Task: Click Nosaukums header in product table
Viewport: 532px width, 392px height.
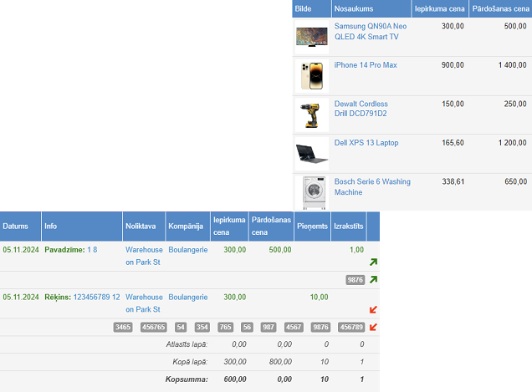Action: pyautogui.click(x=371, y=9)
